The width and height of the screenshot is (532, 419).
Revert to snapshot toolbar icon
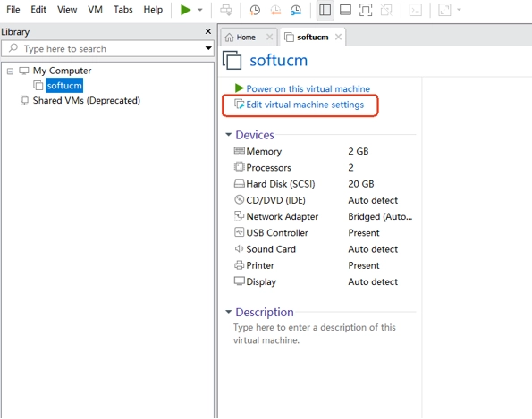coord(275,10)
